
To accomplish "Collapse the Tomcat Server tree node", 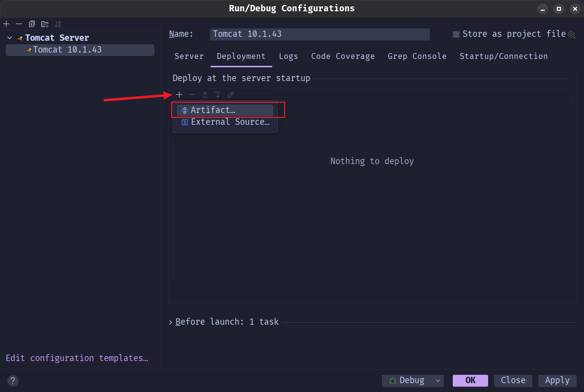I will tap(10, 38).
